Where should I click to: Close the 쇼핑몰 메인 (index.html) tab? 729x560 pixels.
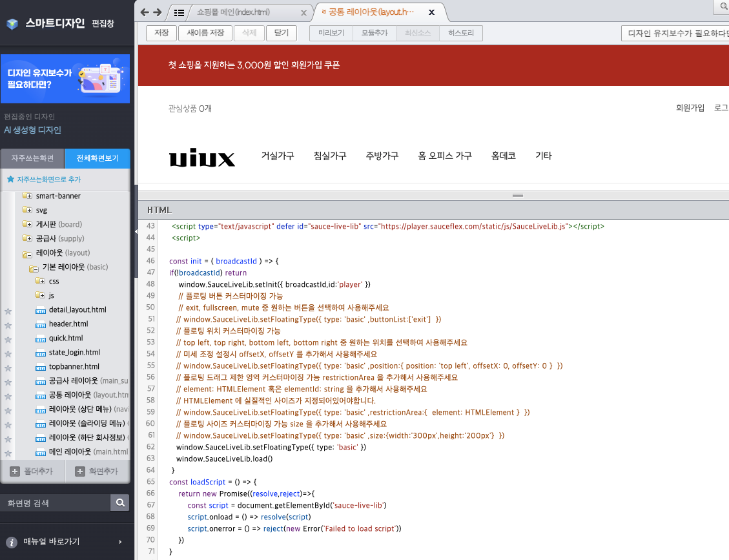[303, 12]
